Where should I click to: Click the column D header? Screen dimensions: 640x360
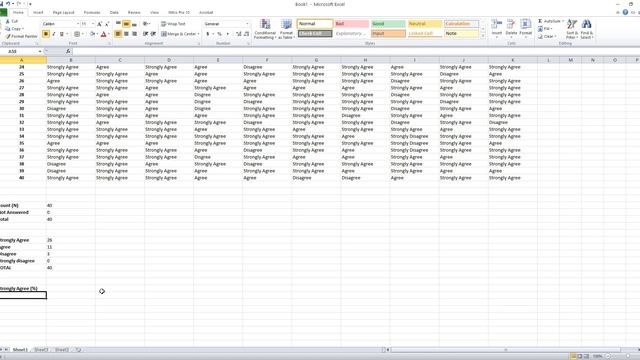pyautogui.click(x=169, y=60)
